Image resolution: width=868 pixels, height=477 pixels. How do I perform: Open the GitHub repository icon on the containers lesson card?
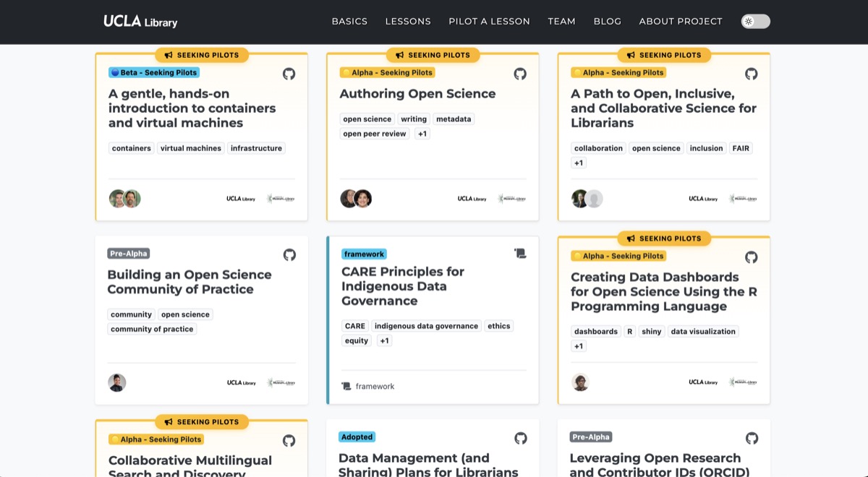click(289, 74)
